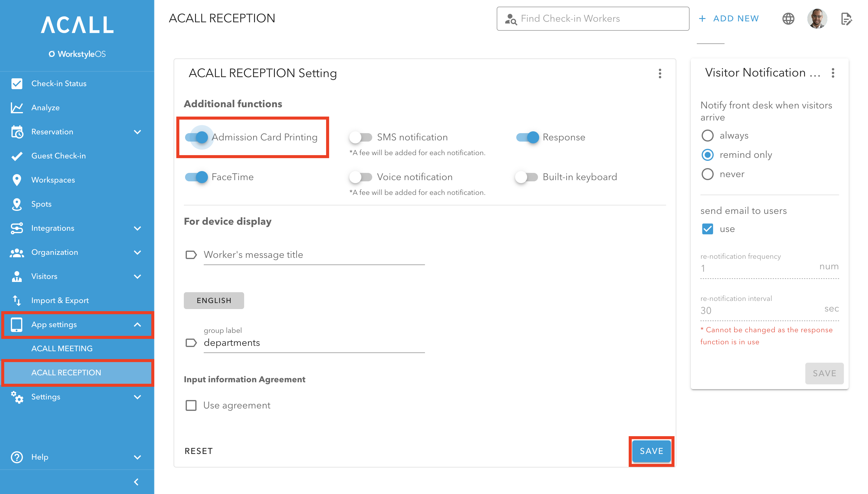This screenshot has height=494, width=868.
Task: Open ACALL RECEPTION Setting three-dot menu
Action: tap(659, 73)
